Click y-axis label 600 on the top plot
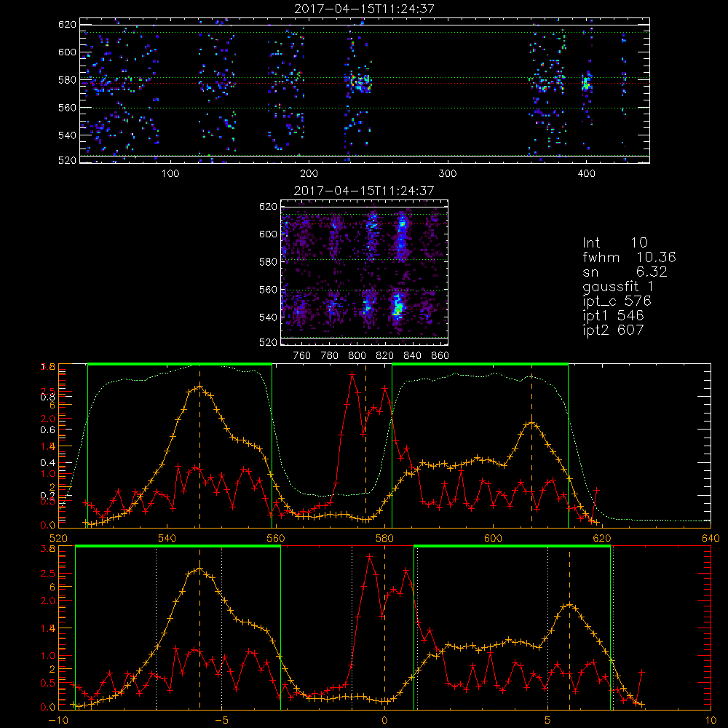 point(67,52)
